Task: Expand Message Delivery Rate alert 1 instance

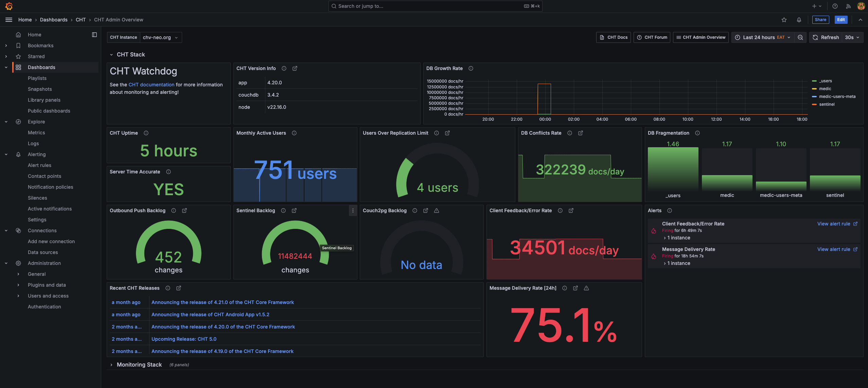Action: pos(677,263)
